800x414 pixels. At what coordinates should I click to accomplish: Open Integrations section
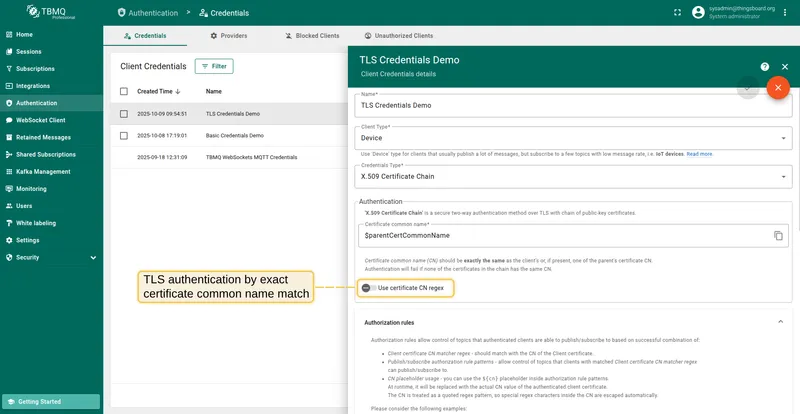click(x=51, y=86)
